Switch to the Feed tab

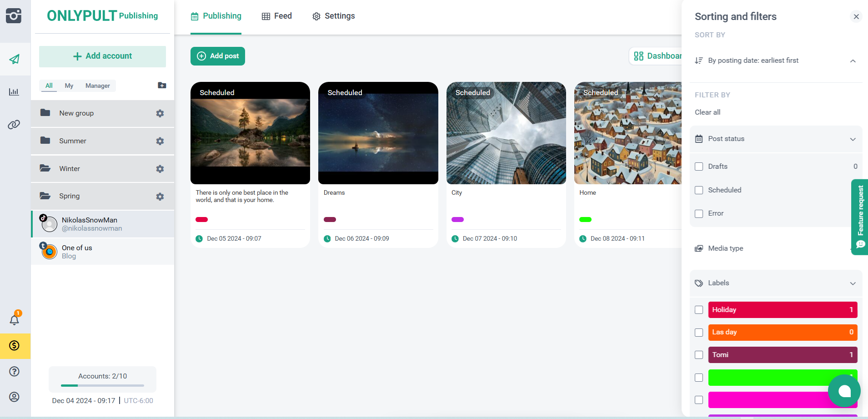[x=277, y=16]
